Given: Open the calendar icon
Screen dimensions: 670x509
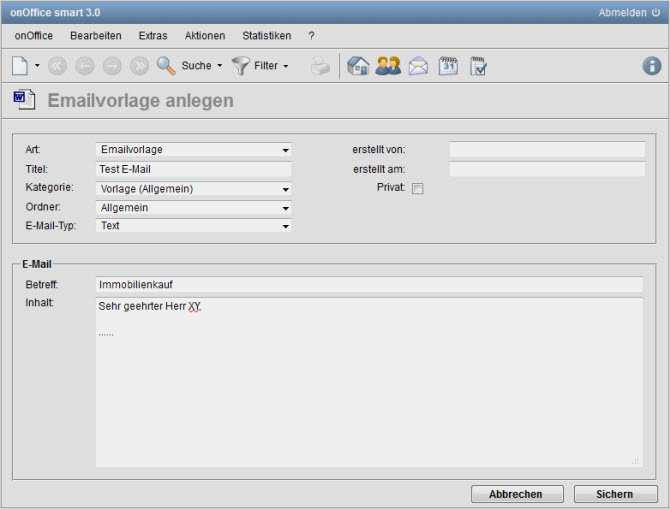Looking at the screenshot, I should tap(448, 66).
